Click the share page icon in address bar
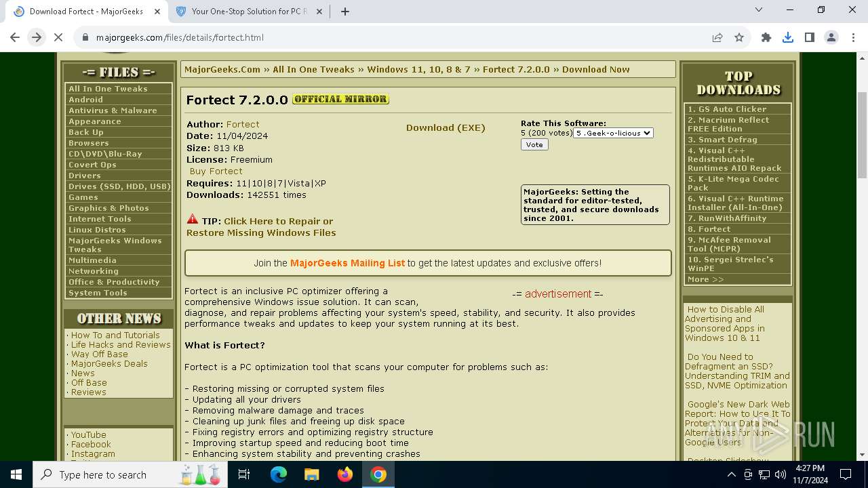The height and width of the screenshot is (488, 868). tap(717, 37)
